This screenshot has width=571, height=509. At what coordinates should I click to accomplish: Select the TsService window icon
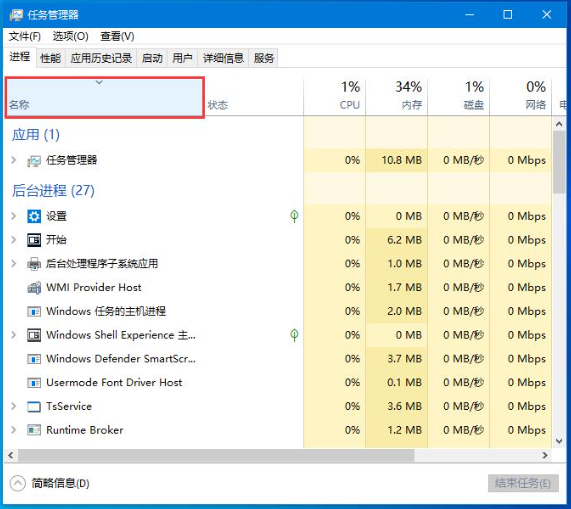[34, 406]
